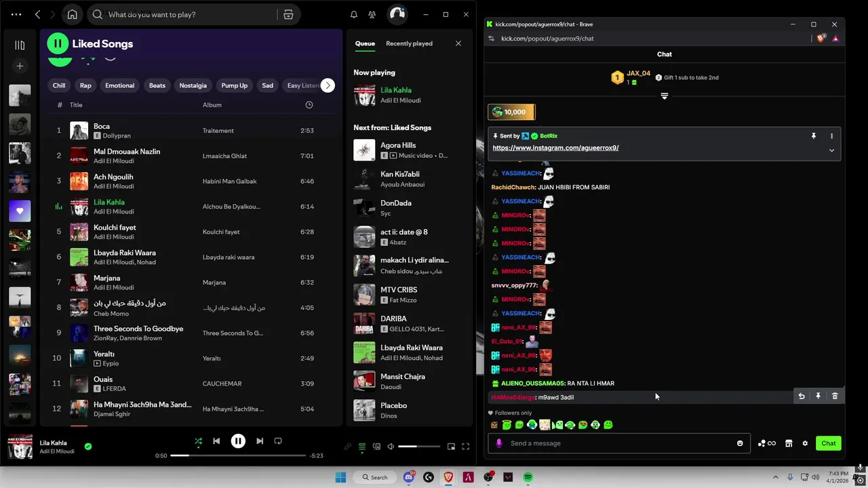The width and height of the screenshot is (868, 488).
Task: Select the Boca track row
Action: click(191, 131)
